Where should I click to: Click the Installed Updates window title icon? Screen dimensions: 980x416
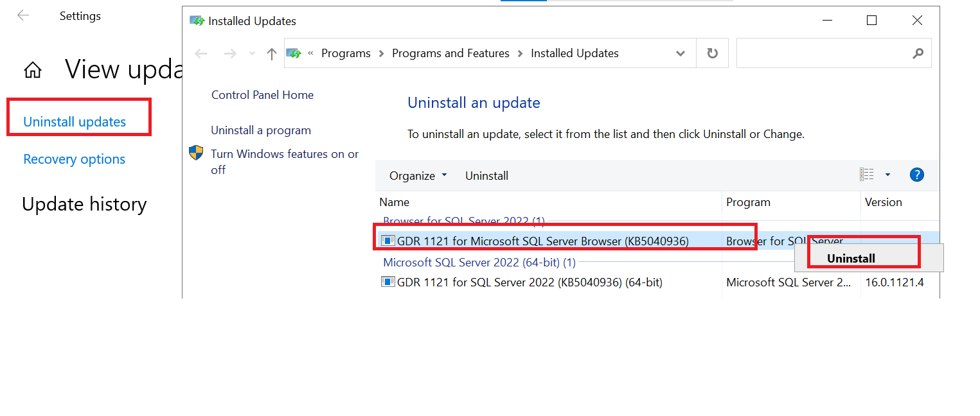coord(197,21)
